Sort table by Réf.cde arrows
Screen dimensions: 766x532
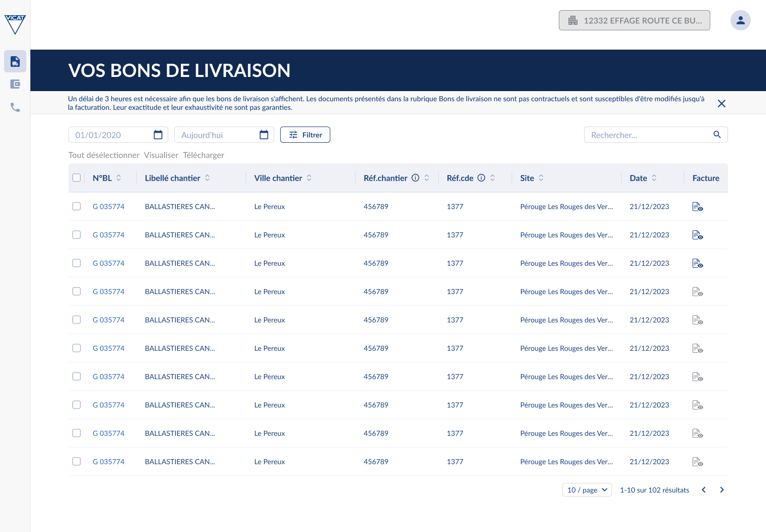(492, 178)
